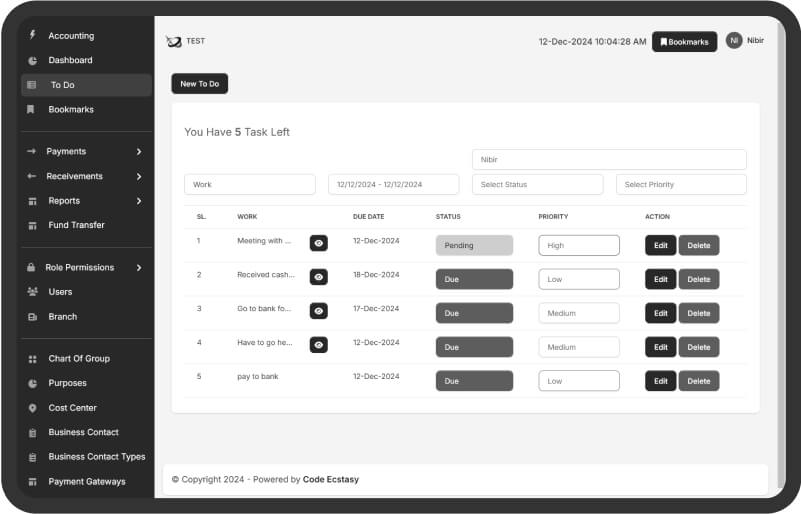
Task: Click eye icon for Meeting with task
Action: point(318,243)
